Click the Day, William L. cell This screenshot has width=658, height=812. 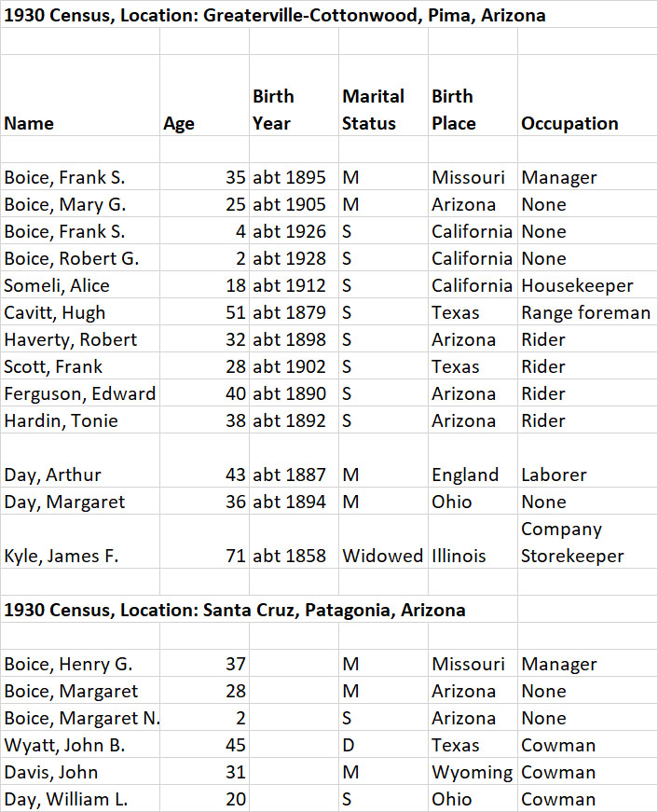click(x=65, y=800)
